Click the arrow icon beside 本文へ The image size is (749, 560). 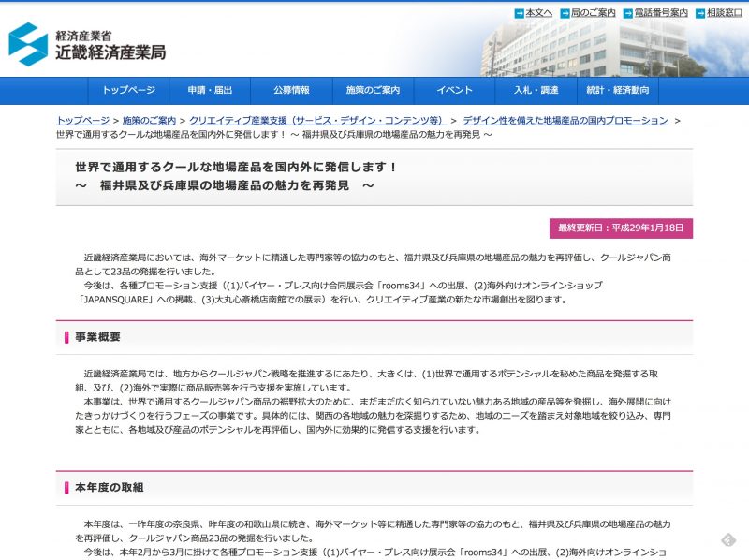pyautogui.click(x=519, y=13)
